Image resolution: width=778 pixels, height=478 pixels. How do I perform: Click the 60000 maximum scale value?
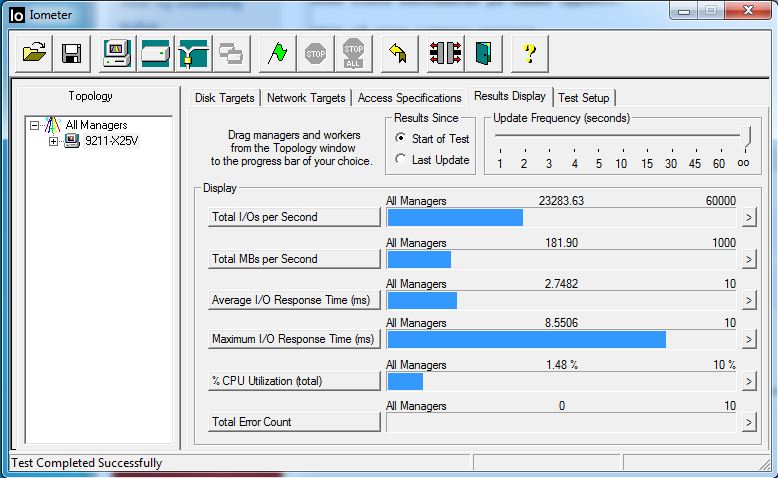(720, 201)
